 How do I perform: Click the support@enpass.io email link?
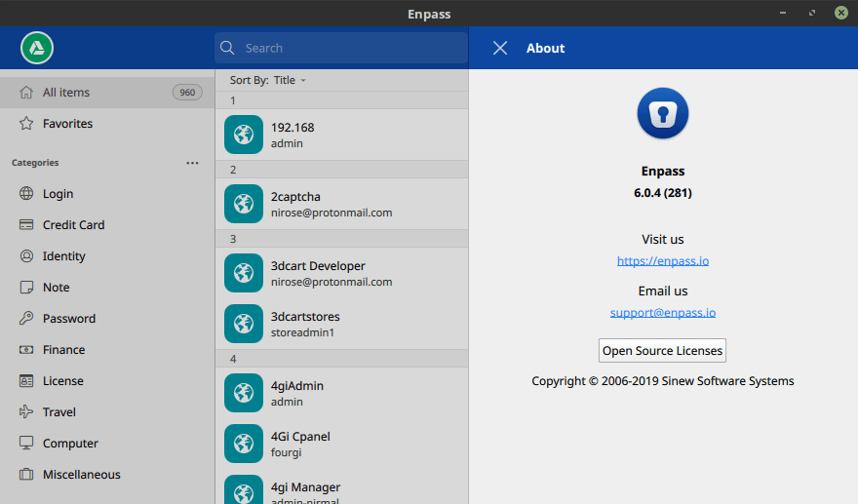tap(663, 313)
